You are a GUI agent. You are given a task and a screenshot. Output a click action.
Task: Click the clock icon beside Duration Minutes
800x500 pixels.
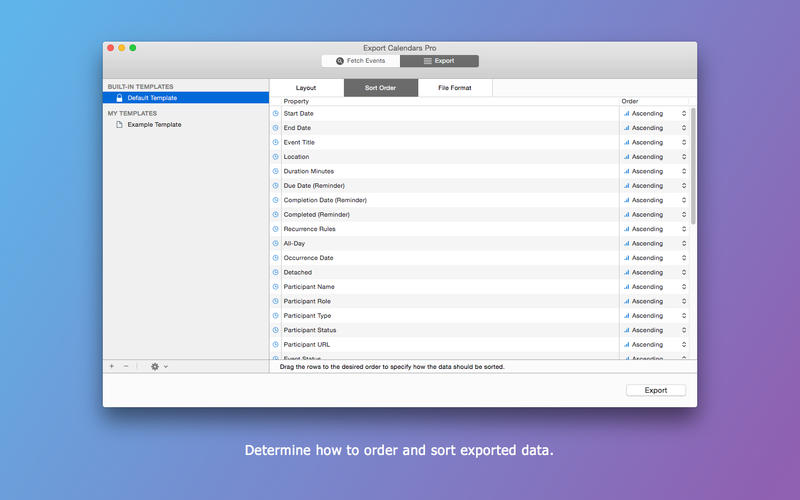click(276, 171)
